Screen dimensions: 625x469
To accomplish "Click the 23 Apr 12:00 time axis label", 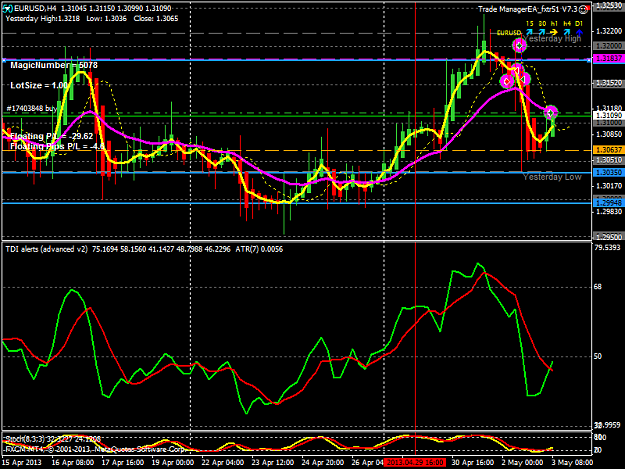I will (x=273, y=462).
